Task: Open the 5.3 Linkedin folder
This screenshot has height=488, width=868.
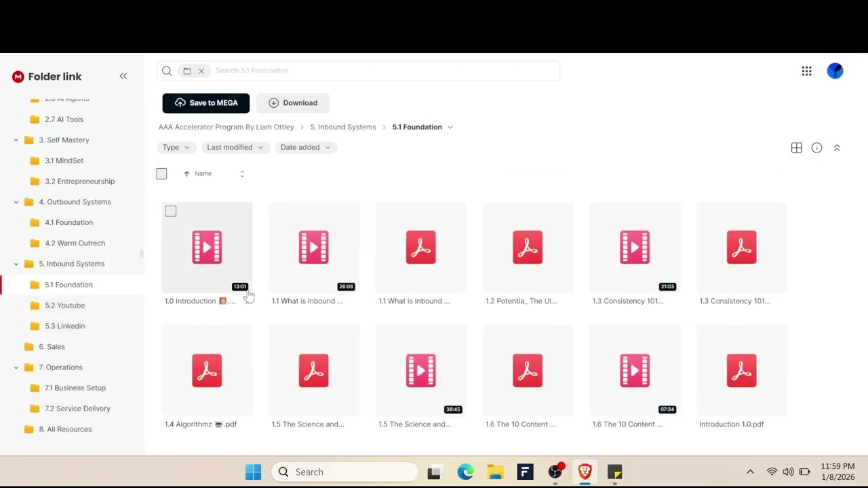Action: click(64, 326)
